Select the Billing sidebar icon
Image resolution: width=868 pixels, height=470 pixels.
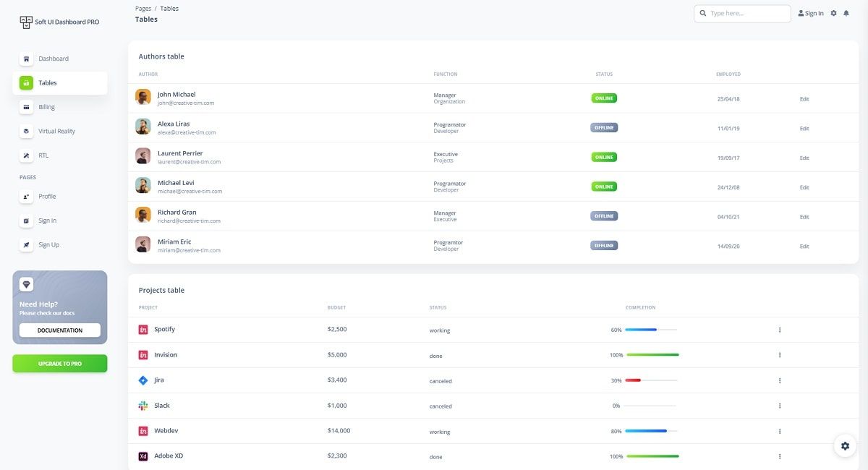(x=27, y=107)
